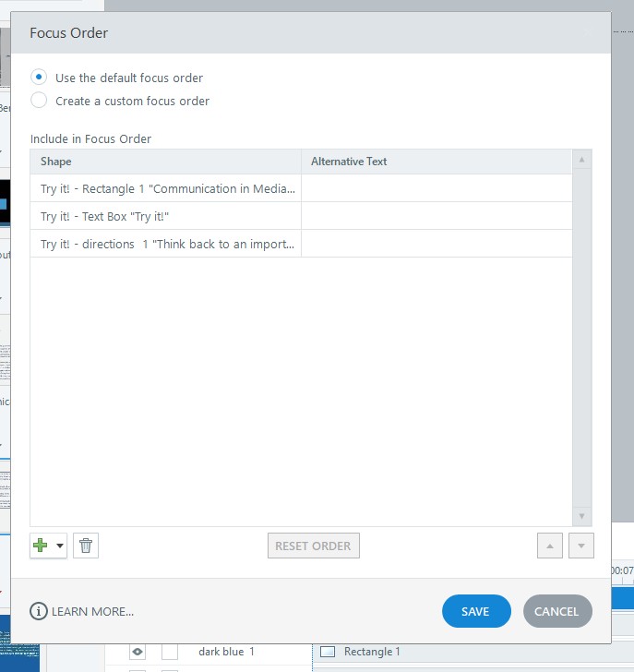Click list scrollbar up arrow

tap(581, 160)
